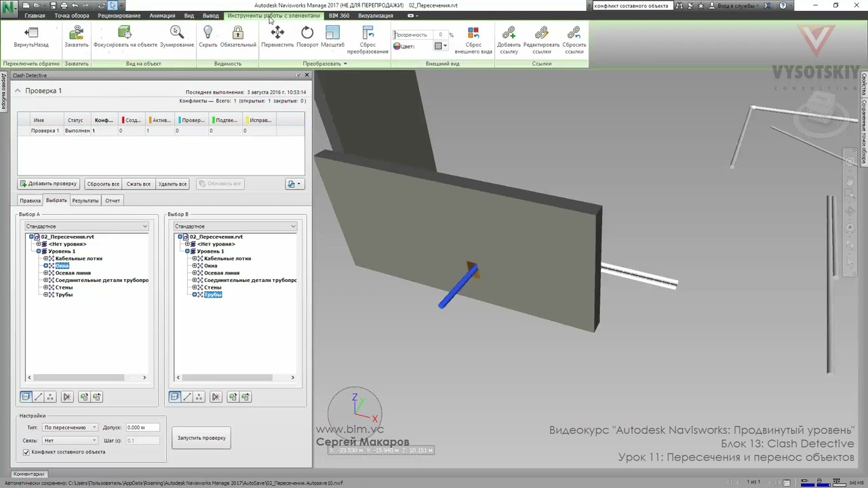The height and width of the screenshot is (488, 868).
Task: Expand Осевая линия in Выбор B tree
Action: 194,273
